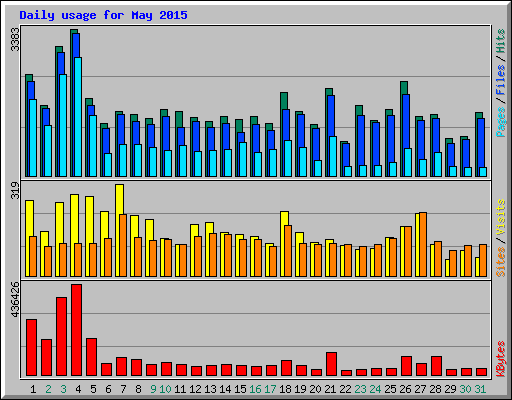Click green day 10 on the x-axis
512x400 pixels.
pos(165,389)
